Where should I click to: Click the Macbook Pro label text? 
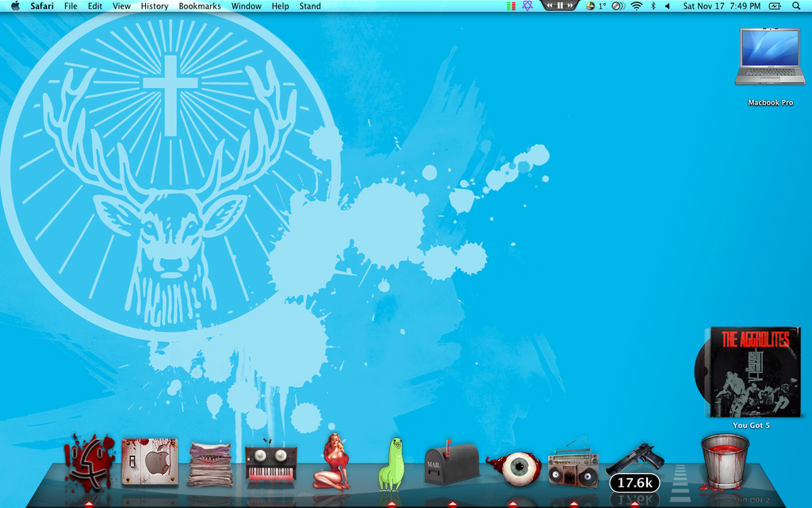pyautogui.click(x=770, y=102)
